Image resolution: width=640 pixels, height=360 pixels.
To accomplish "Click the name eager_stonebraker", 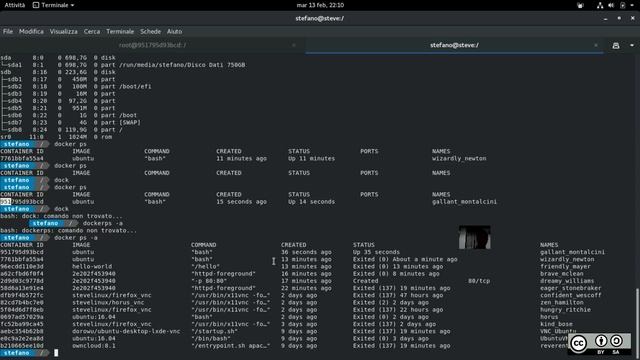I will (571, 288).
